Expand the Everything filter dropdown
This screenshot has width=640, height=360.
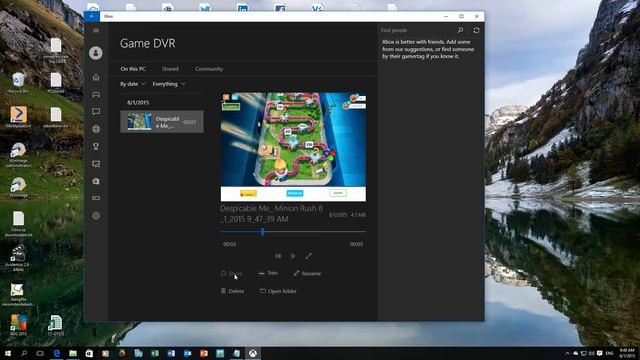pyautogui.click(x=169, y=84)
